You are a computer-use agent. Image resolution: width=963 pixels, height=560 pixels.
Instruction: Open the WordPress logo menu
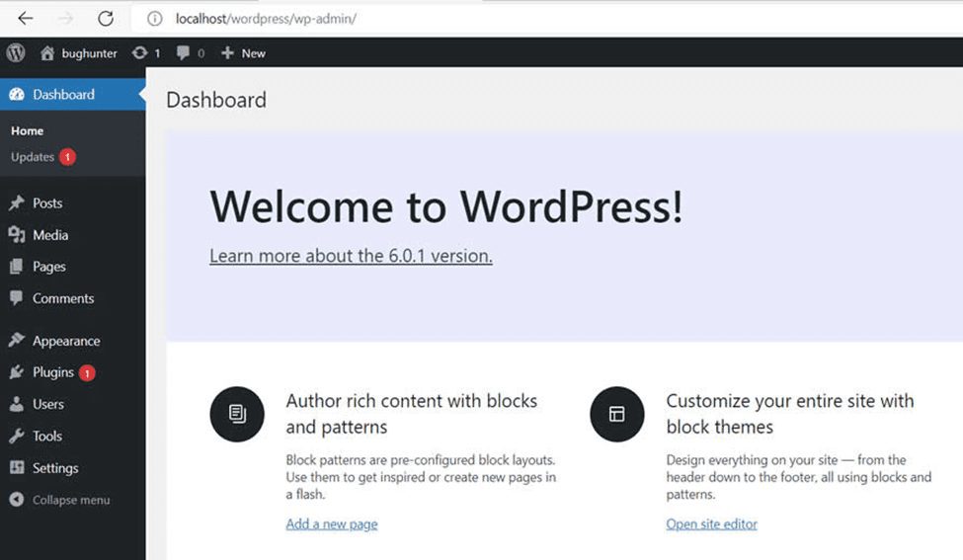(x=16, y=52)
